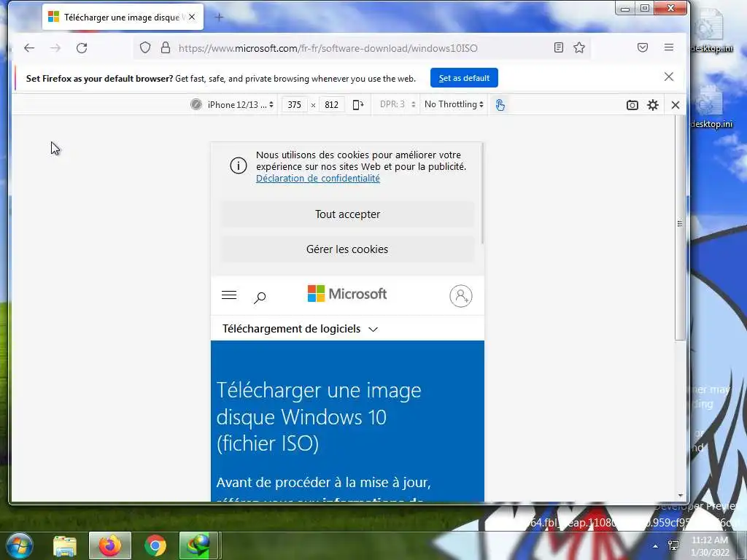Open Déclaration de confidentialité link
This screenshot has width=747, height=560.
pos(318,179)
